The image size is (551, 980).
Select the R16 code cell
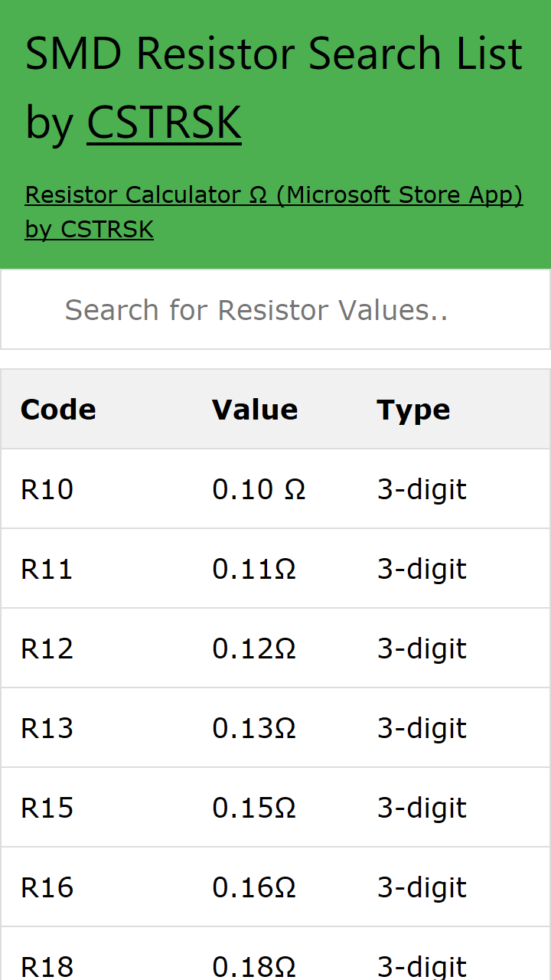coord(47,887)
